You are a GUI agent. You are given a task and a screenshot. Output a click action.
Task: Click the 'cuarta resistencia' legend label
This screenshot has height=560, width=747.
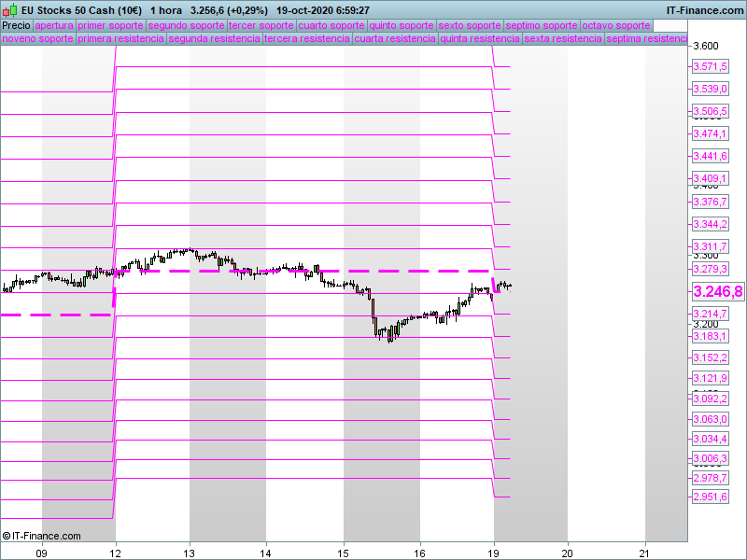tap(395, 39)
